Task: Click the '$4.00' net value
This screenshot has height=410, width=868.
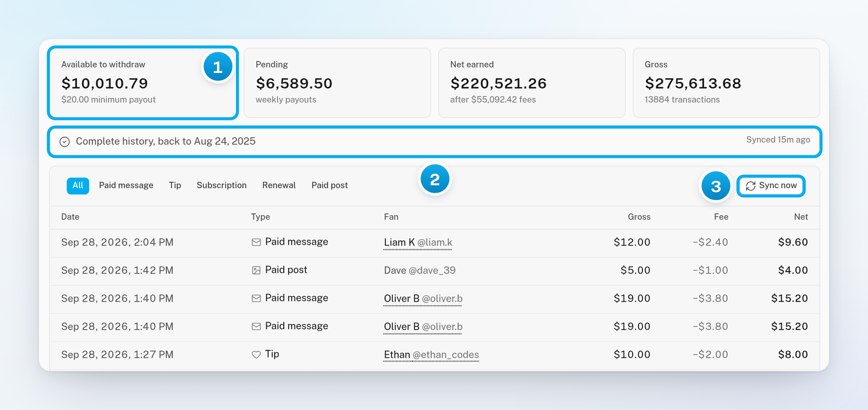Action: click(x=793, y=271)
